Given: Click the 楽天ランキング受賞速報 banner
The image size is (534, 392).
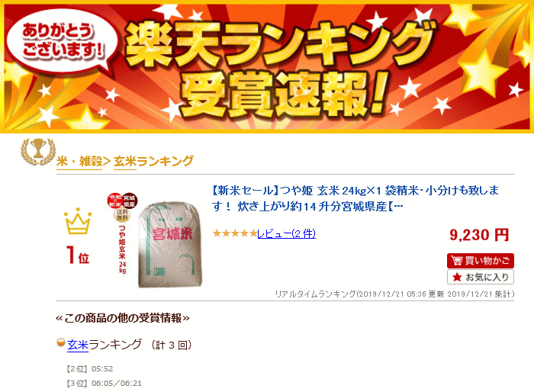Looking at the screenshot, I should click(x=267, y=66).
